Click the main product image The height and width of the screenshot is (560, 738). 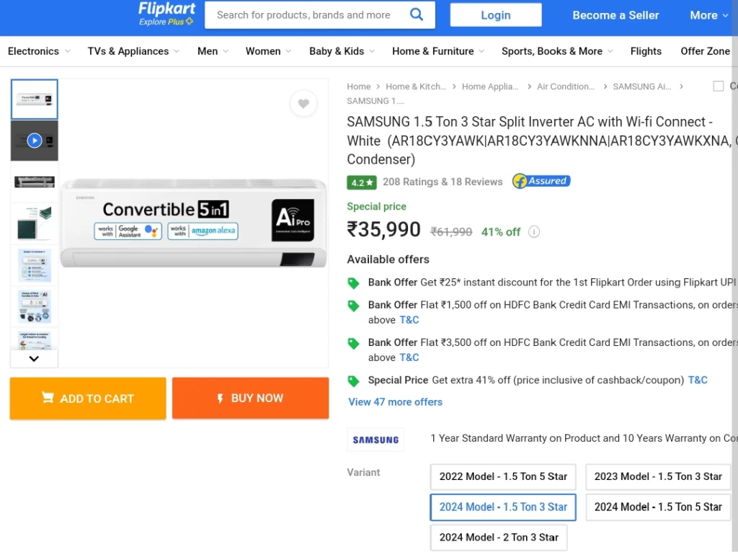click(x=193, y=223)
